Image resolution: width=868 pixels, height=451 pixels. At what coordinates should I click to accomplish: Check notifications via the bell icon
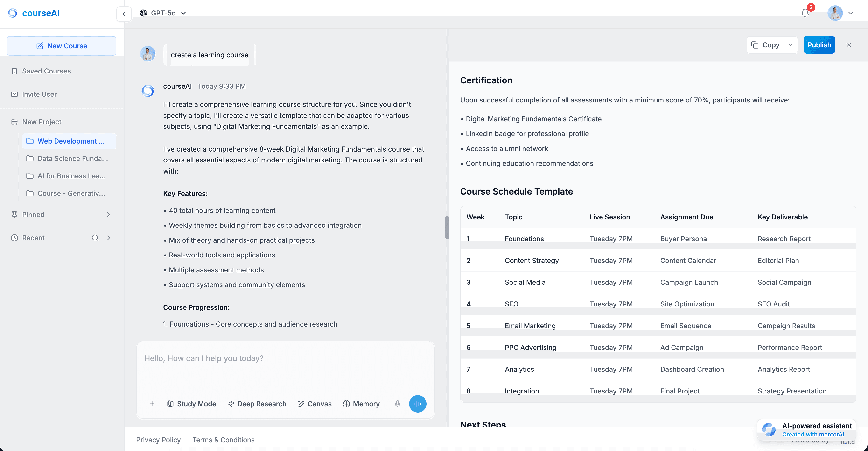805,13
